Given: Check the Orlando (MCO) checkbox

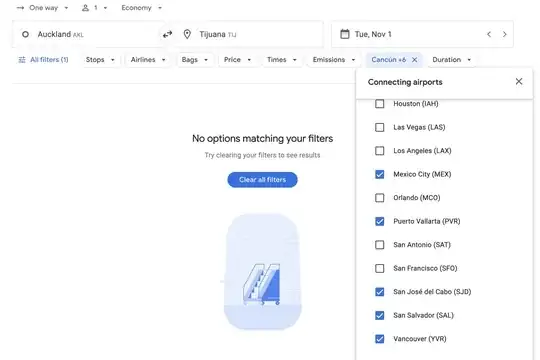Looking at the screenshot, I should 380,198.
